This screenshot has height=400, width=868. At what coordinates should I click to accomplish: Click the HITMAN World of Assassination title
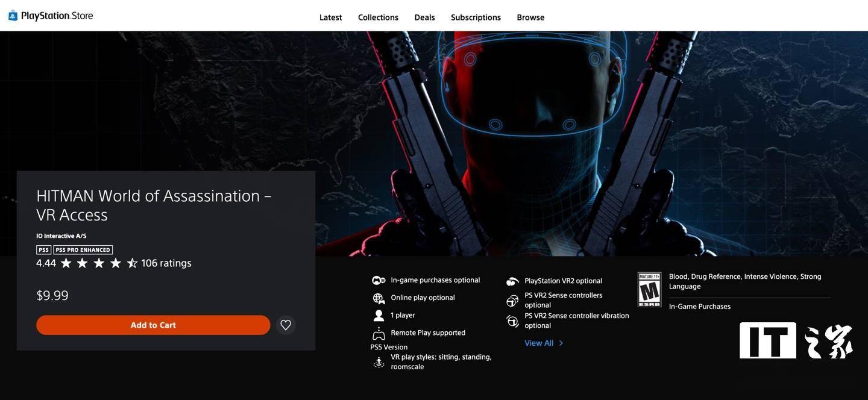coord(154,205)
